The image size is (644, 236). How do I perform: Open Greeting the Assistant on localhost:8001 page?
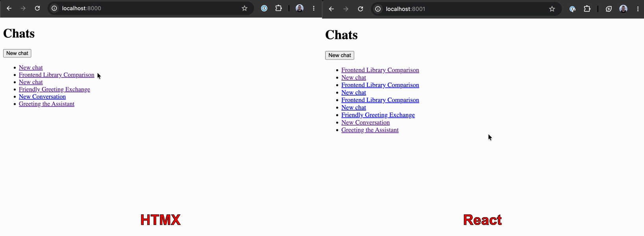click(x=370, y=130)
